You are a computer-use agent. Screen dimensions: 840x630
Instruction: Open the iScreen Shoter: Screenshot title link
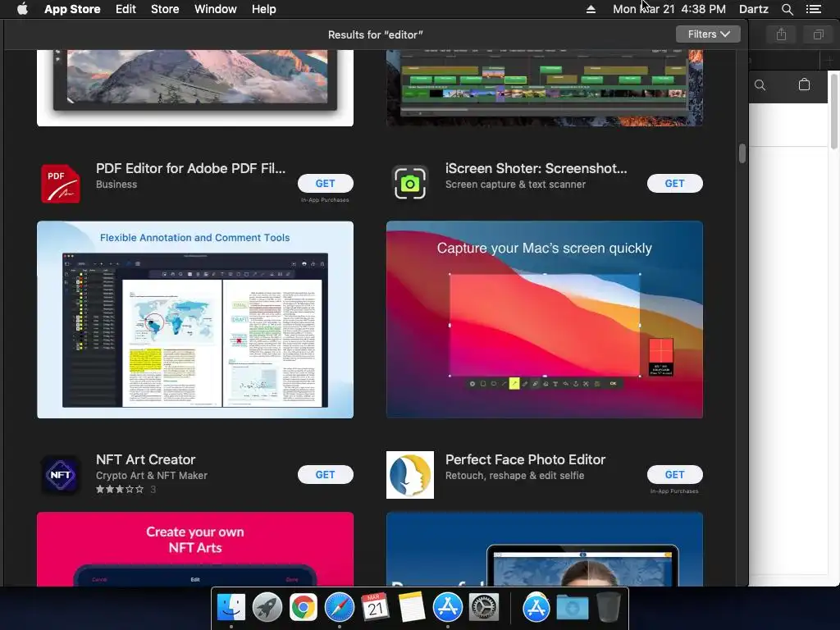(536, 168)
